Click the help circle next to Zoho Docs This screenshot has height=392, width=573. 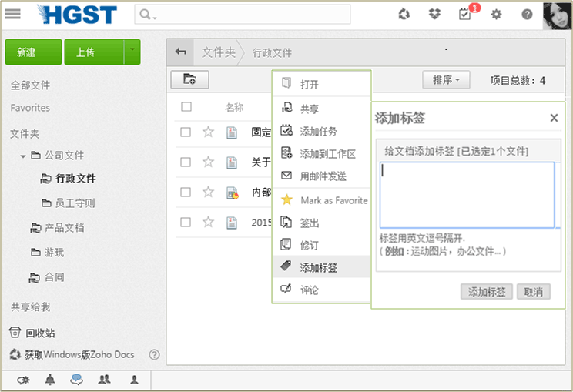[x=154, y=354]
